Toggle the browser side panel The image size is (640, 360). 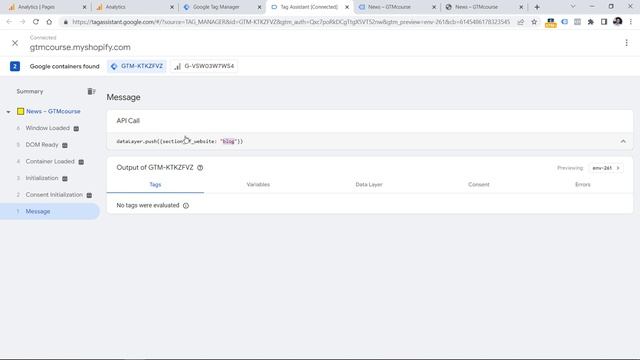[604, 22]
